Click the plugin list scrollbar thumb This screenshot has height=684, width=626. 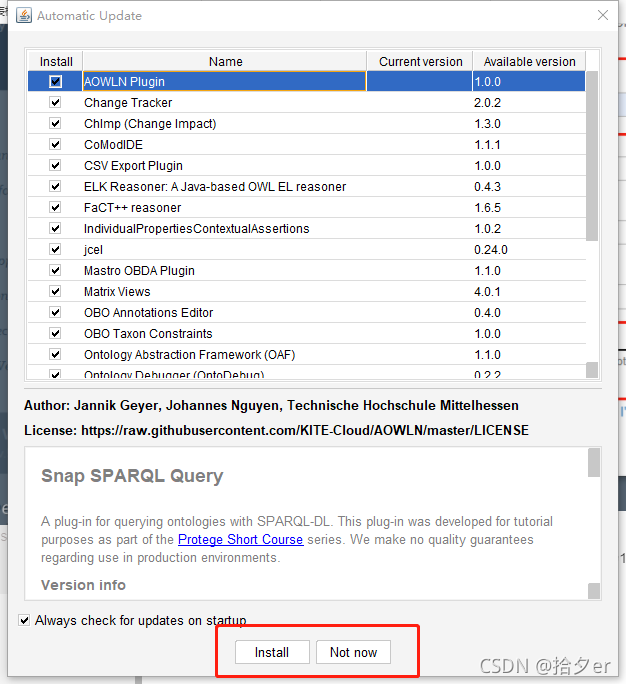click(x=592, y=156)
